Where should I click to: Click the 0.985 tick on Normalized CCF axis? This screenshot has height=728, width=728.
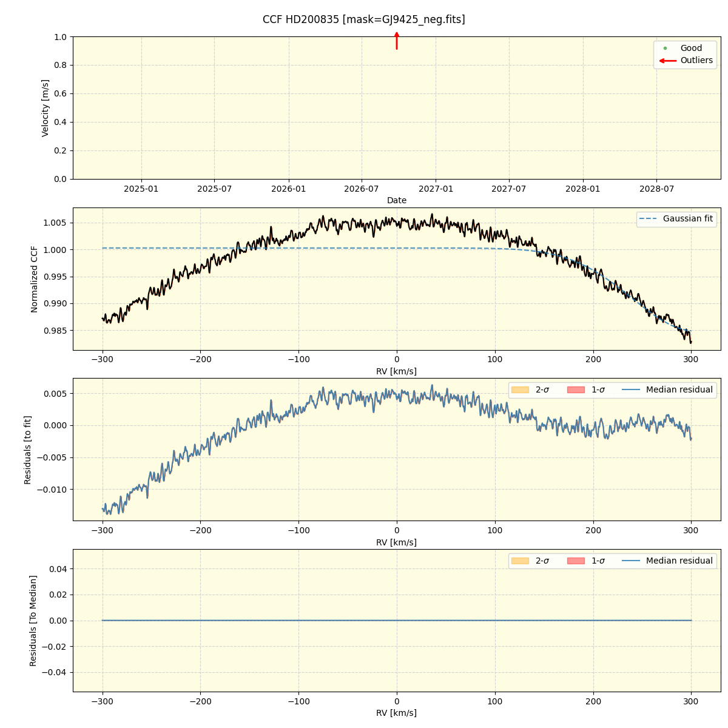pos(56,331)
